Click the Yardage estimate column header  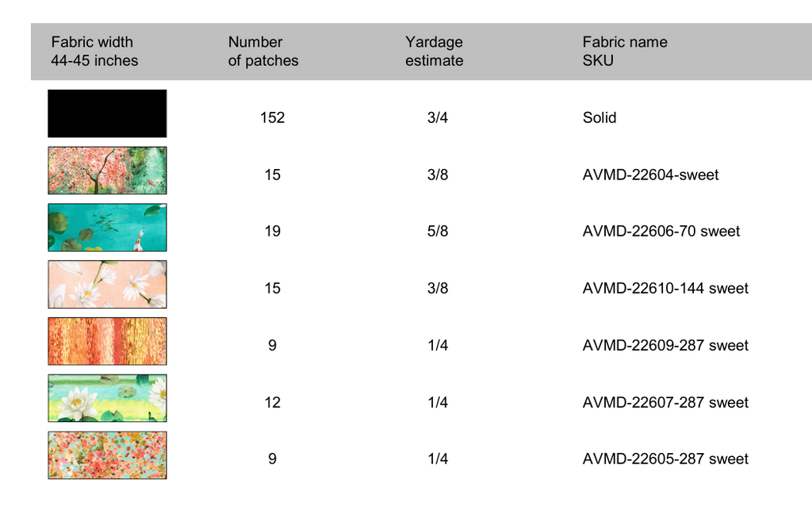(434, 52)
